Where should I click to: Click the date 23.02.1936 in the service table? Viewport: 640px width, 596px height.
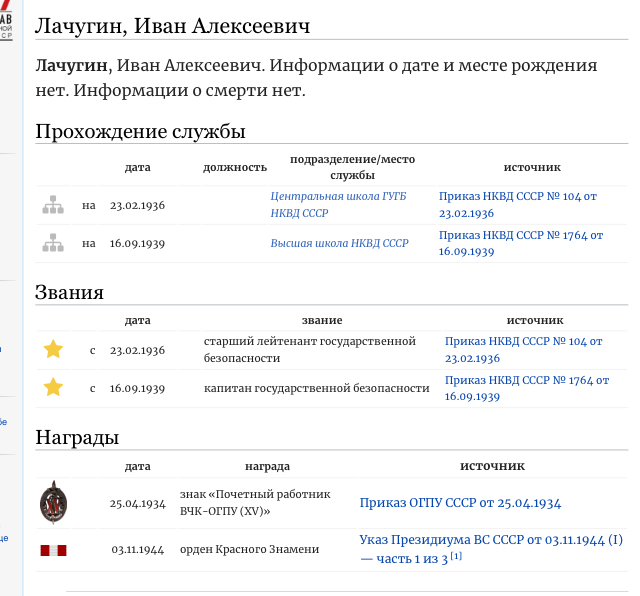tap(138, 205)
